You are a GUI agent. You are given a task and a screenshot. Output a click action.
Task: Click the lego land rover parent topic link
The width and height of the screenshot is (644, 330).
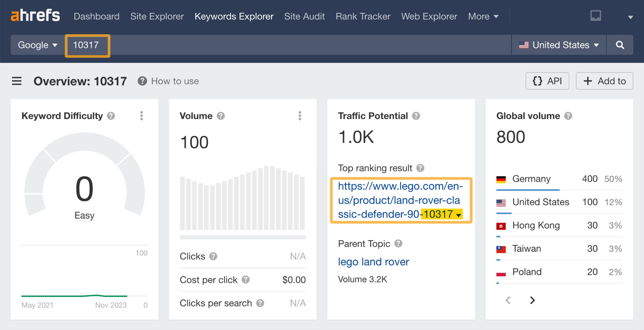(373, 262)
